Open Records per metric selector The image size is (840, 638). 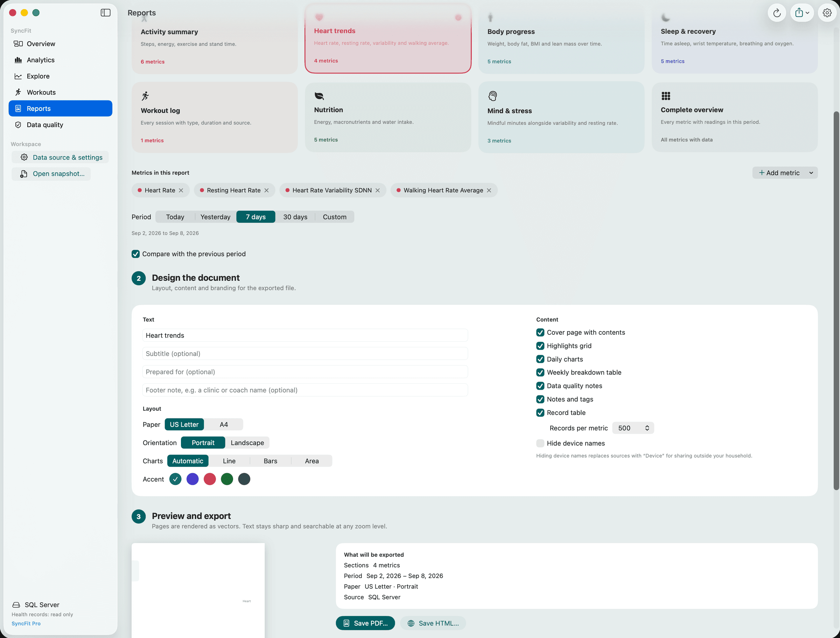click(633, 428)
